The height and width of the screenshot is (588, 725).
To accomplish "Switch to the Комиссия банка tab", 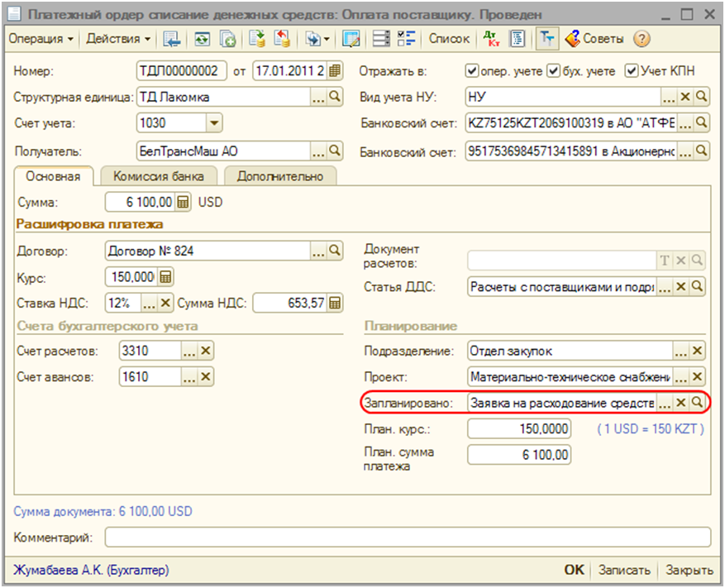I will point(158,176).
